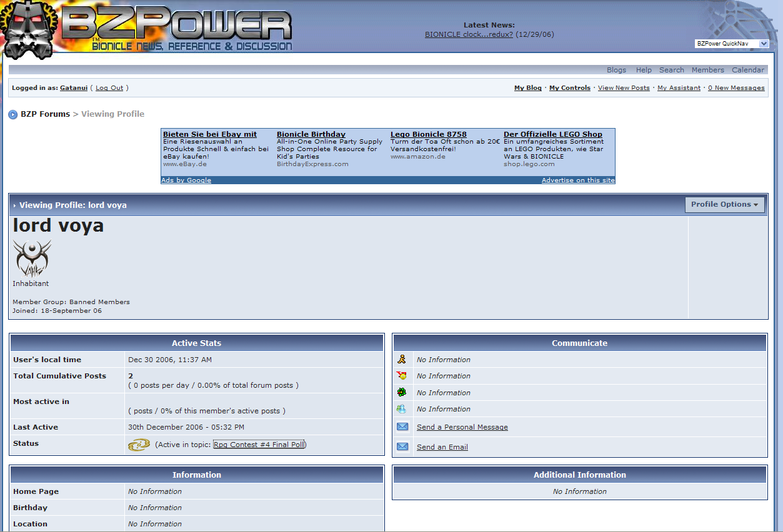Screen dimensions: 783x532
Task: Click the 'Home Page' row label
Action: pyautogui.click(x=36, y=491)
